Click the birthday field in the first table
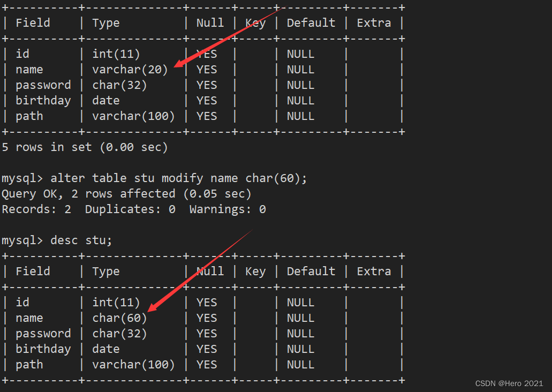552x392 pixels. pyautogui.click(x=43, y=101)
